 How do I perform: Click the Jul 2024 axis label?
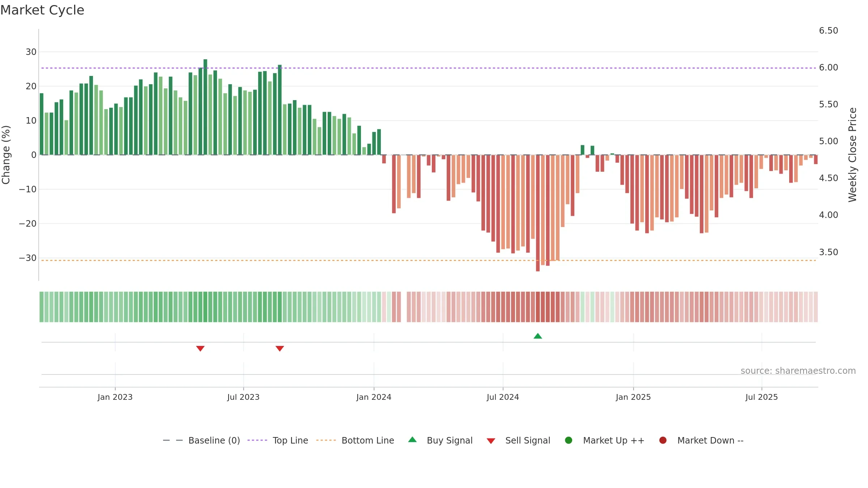(503, 397)
